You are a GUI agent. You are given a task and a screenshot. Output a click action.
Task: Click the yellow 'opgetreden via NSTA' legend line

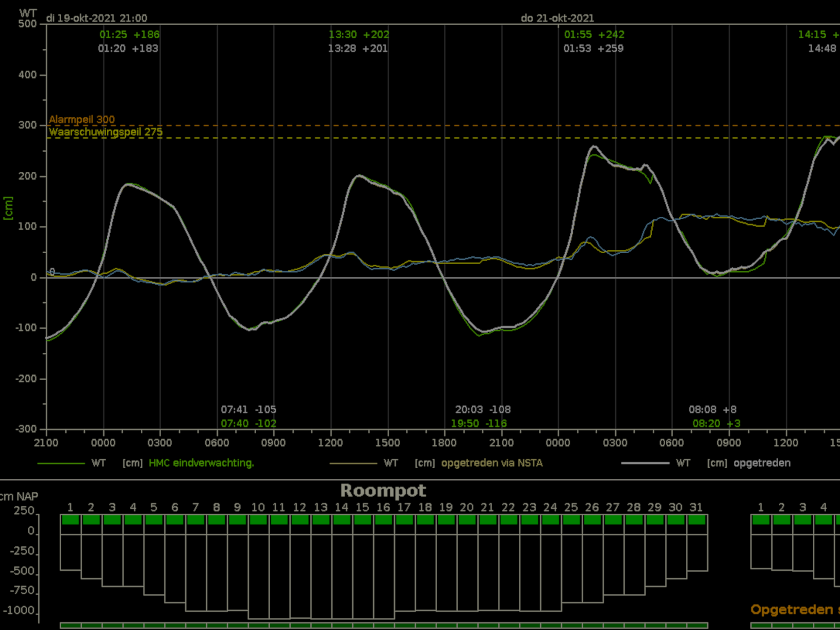pyautogui.click(x=353, y=463)
